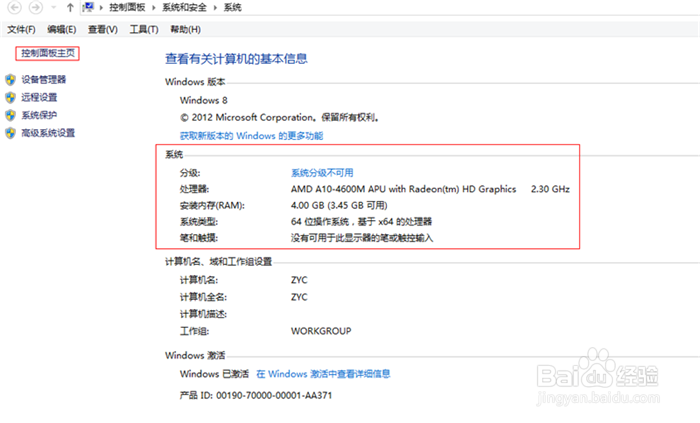Click the Windows 激活 section header
The image size is (700, 423).
coord(195,356)
